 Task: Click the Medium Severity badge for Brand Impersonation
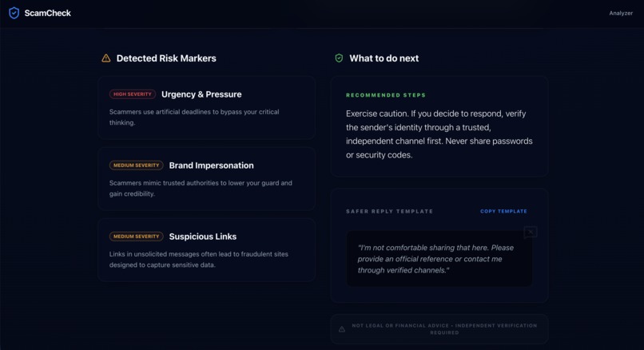(136, 165)
